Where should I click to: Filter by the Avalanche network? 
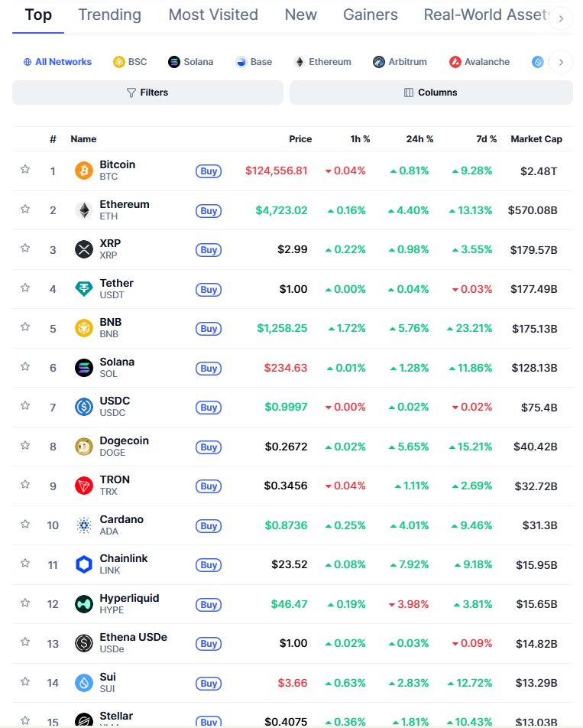click(x=480, y=62)
